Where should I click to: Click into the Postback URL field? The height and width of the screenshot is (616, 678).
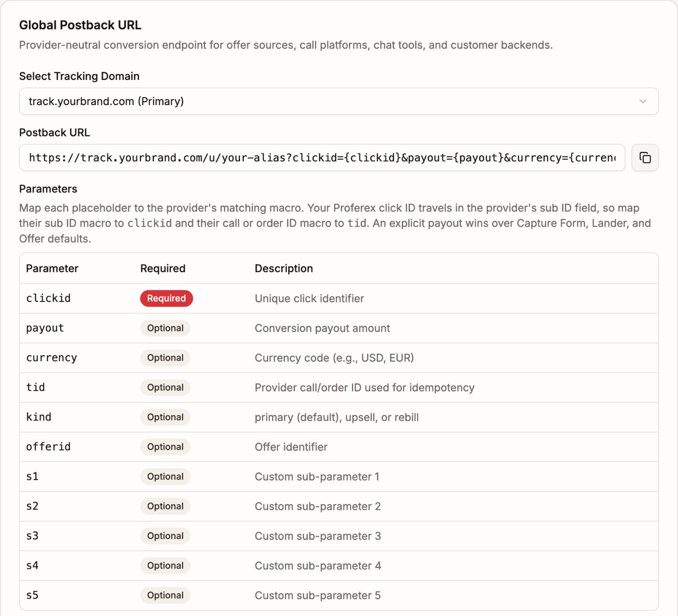[322, 158]
